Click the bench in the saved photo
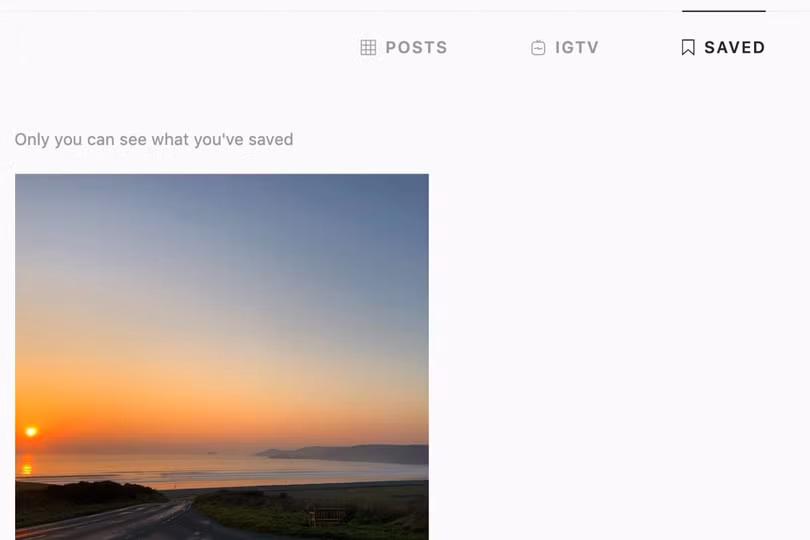The height and width of the screenshot is (540, 810). pyautogui.click(x=329, y=516)
